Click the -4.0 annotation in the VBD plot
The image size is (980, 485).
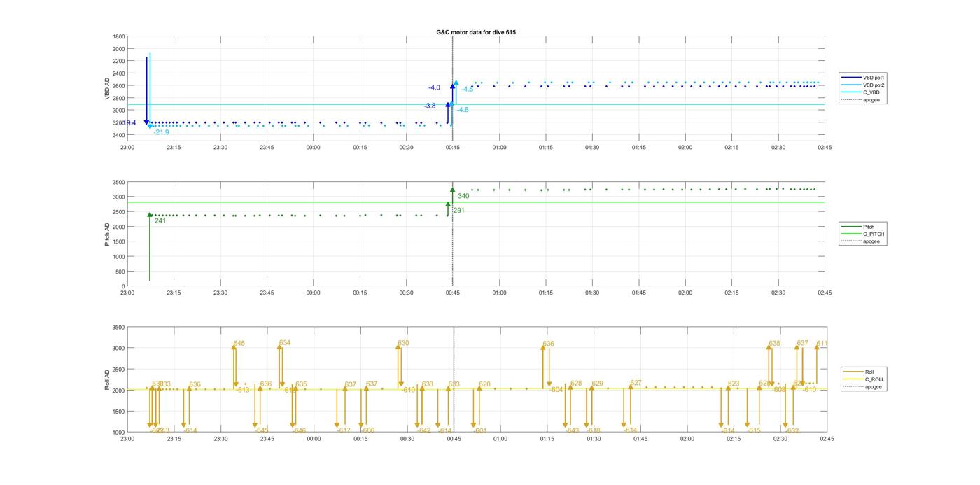coord(435,87)
